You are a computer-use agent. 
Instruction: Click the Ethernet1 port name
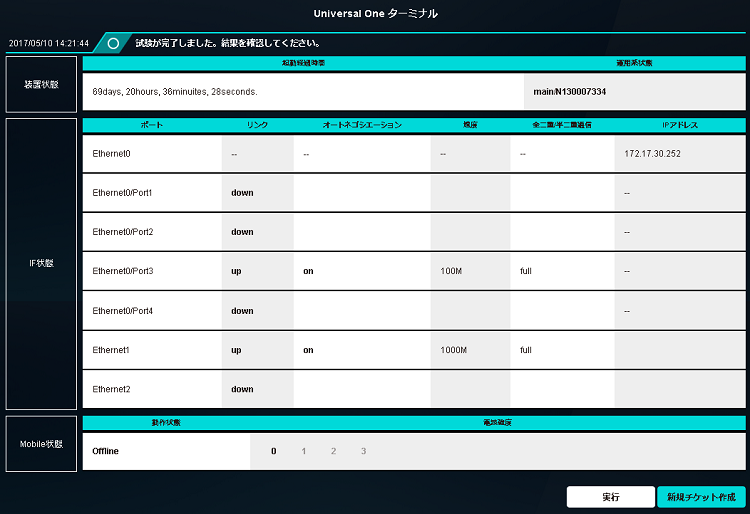111,350
